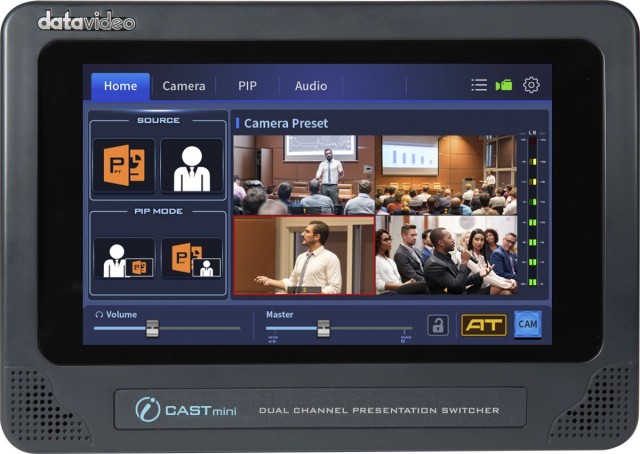The height and width of the screenshot is (454, 640).
Task: Select the PowerPoint presentation source
Action: 124,165
